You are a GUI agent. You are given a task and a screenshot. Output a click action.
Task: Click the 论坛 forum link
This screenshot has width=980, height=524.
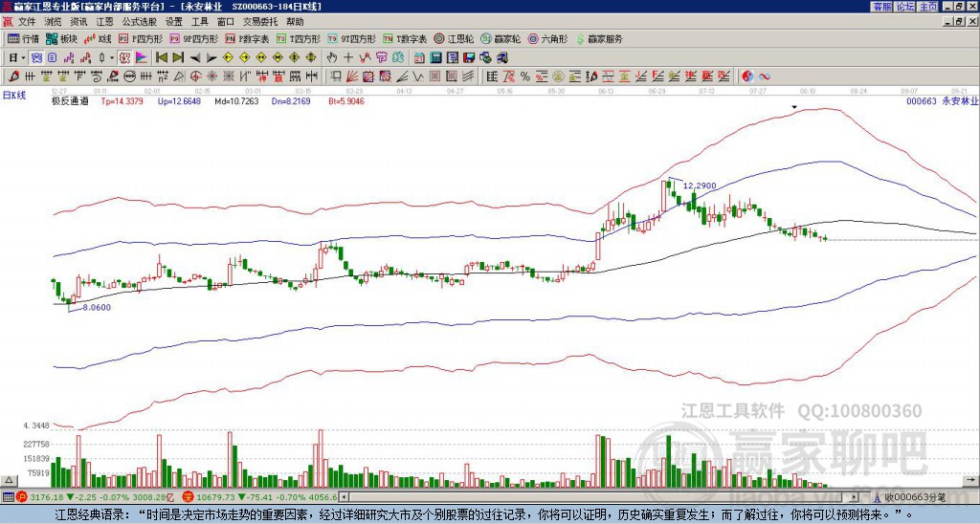tap(904, 6)
